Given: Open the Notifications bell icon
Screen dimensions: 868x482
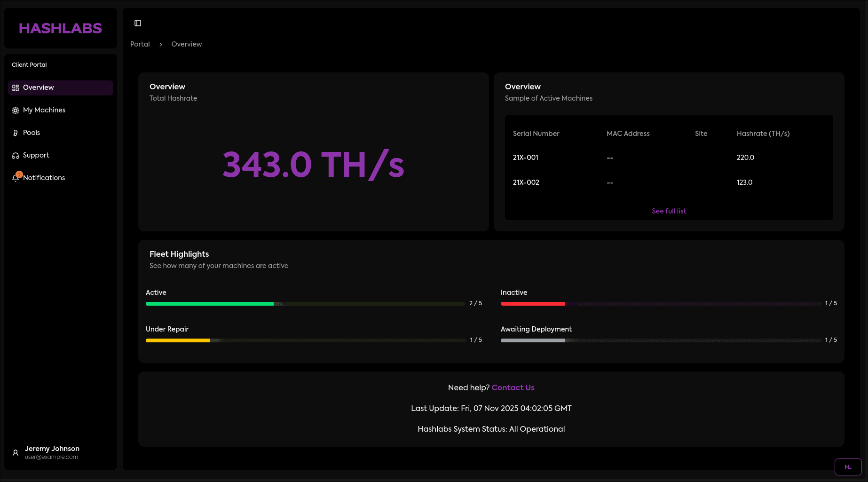Looking at the screenshot, I should coord(15,178).
